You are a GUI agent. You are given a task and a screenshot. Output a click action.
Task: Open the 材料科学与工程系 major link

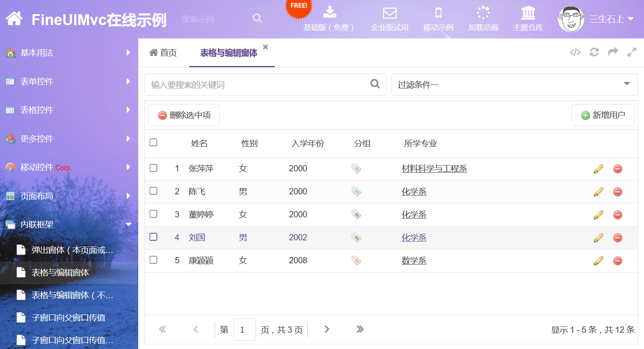(x=434, y=168)
